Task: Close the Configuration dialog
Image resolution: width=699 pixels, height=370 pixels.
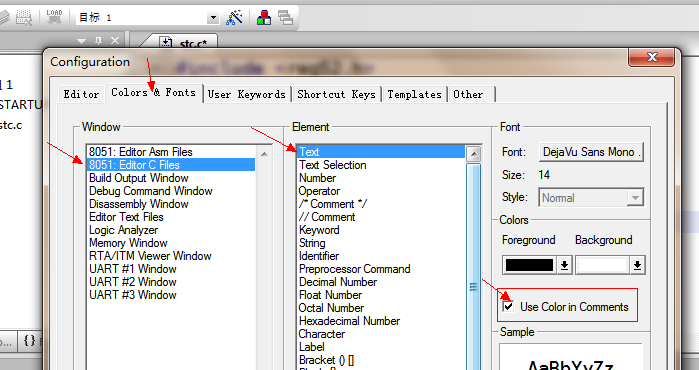Action: pos(652,57)
